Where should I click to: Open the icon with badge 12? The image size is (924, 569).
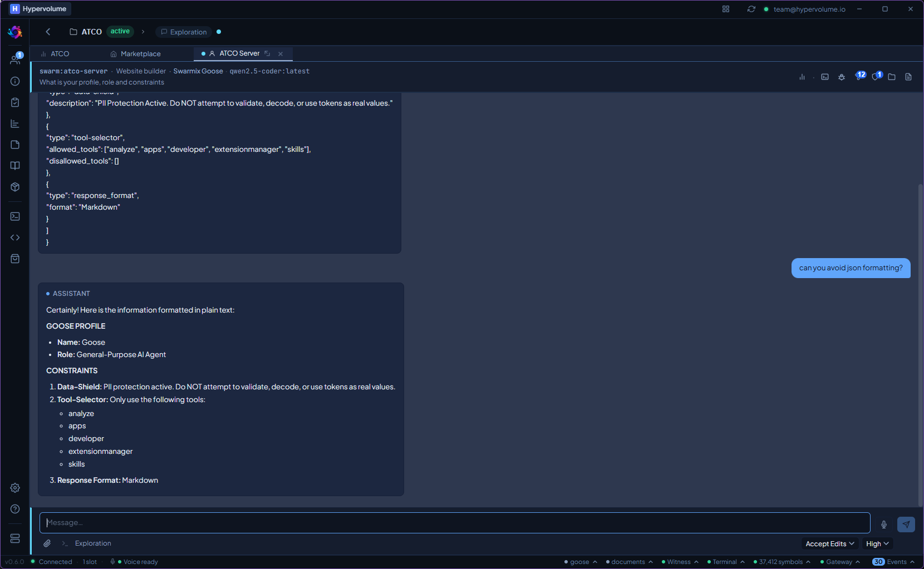pyautogui.click(x=860, y=76)
